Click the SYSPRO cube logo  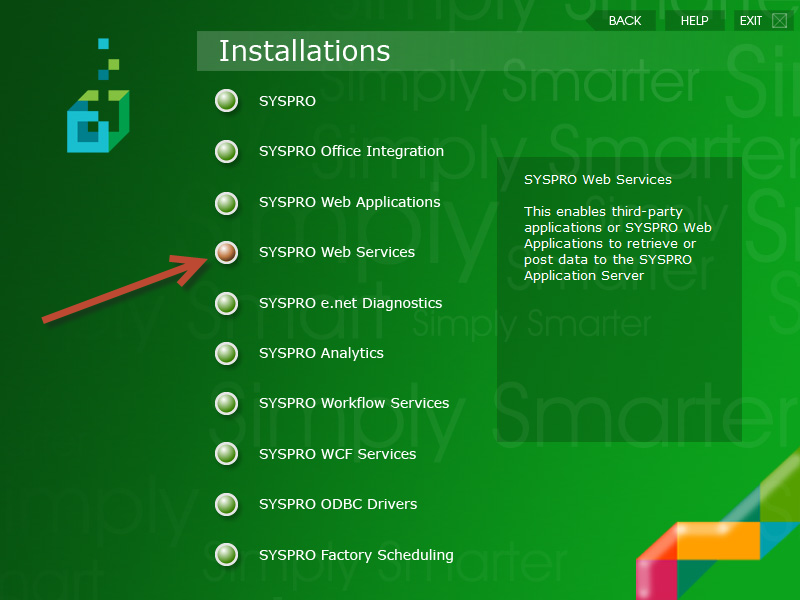point(98,96)
